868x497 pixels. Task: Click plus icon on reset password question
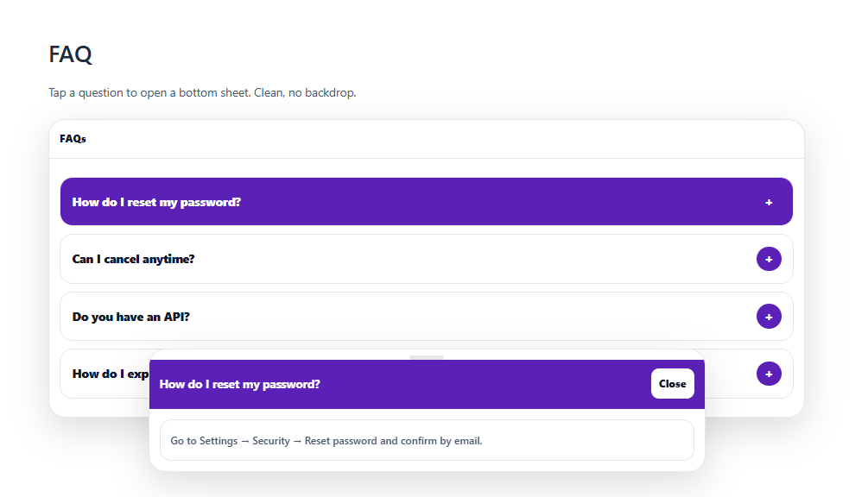(x=769, y=202)
